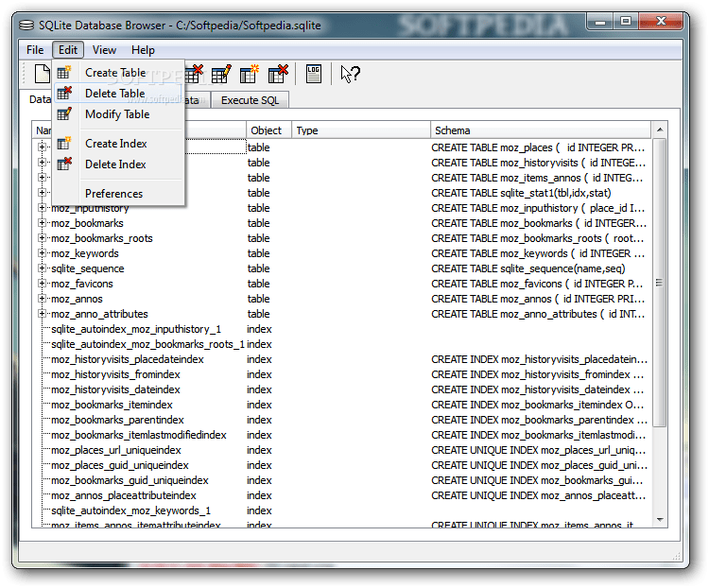Expand the moz_inputhistory tree node
Viewport: 709px width, 588px height.
42,208
